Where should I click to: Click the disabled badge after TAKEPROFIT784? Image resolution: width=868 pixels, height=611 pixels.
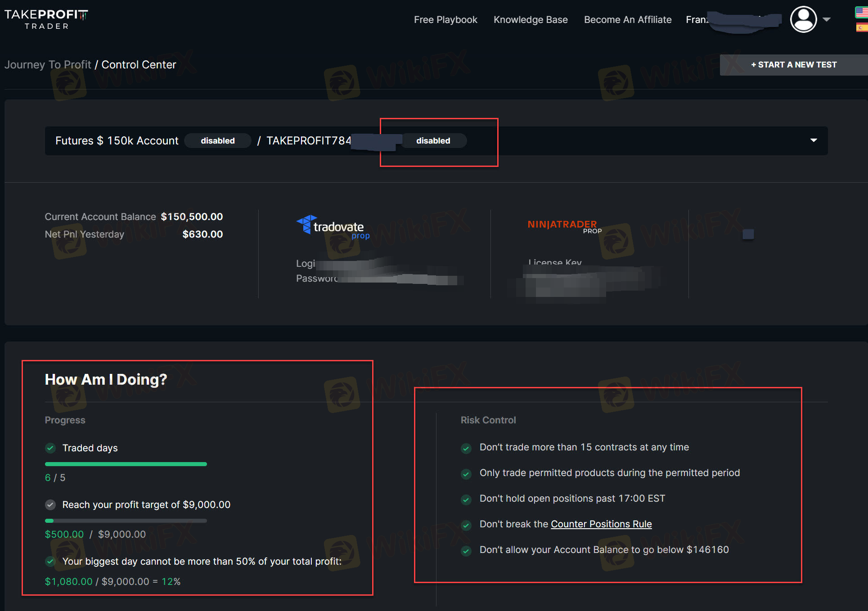(433, 141)
